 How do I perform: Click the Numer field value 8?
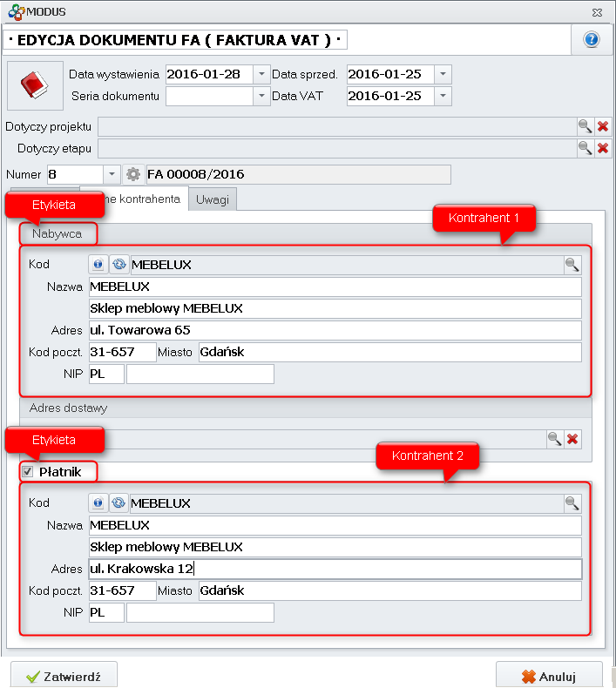pos(75,174)
